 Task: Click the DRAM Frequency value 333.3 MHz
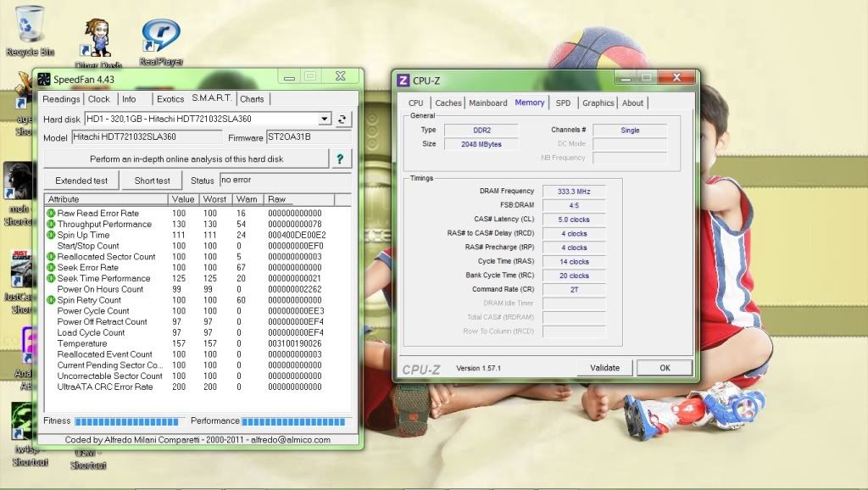pyautogui.click(x=574, y=192)
